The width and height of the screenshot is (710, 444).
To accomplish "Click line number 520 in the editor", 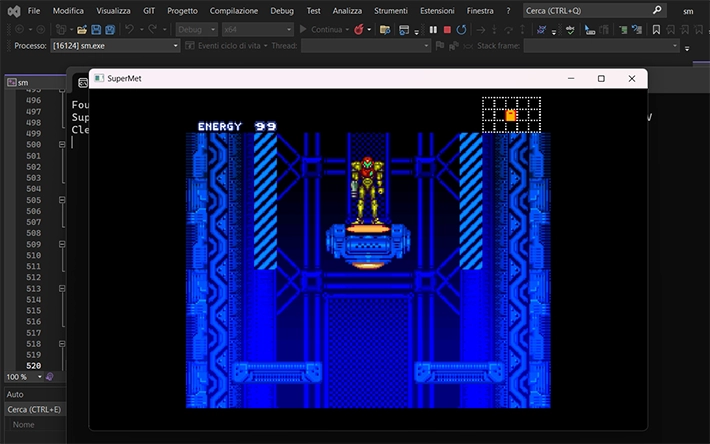I will coord(34,365).
